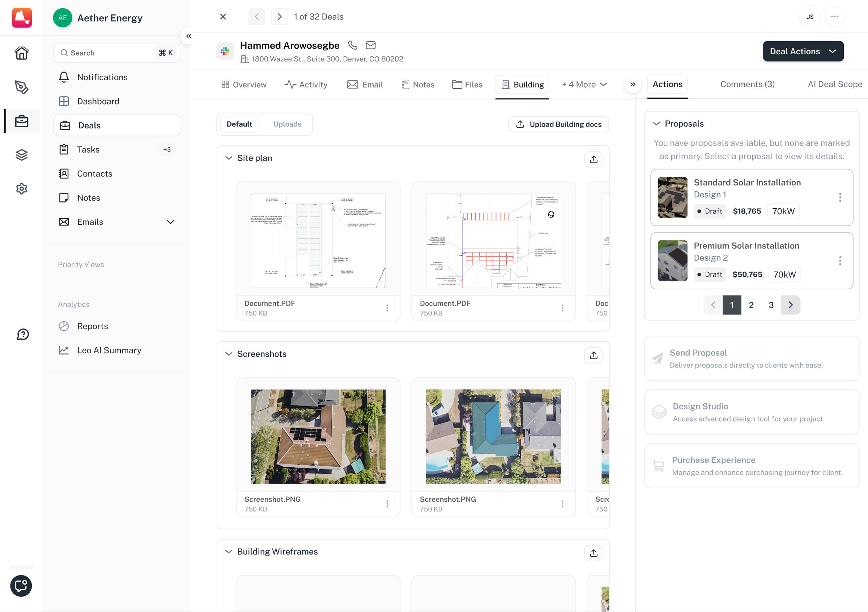The height and width of the screenshot is (612, 868).
Task: Open Deal Actions dropdown
Action: coord(803,51)
